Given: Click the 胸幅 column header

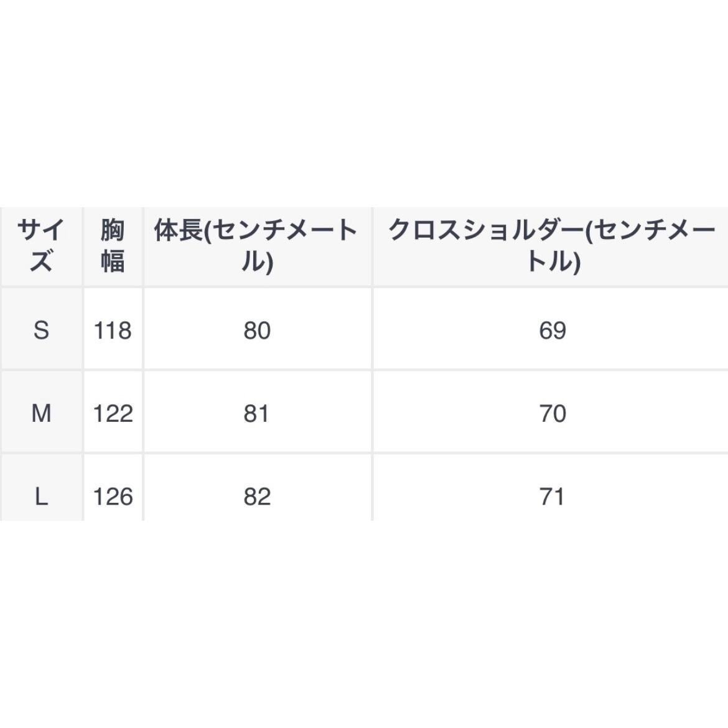Looking at the screenshot, I should coord(113,246).
